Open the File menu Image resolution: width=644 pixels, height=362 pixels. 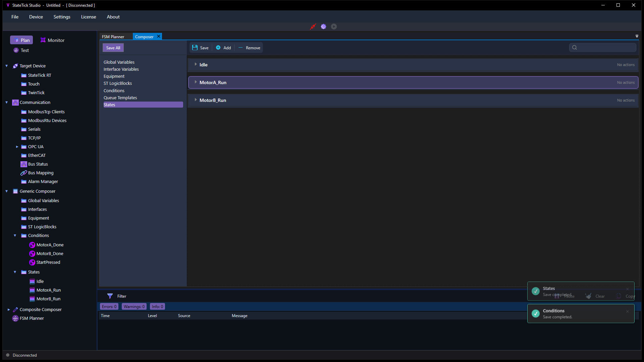(15, 17)
